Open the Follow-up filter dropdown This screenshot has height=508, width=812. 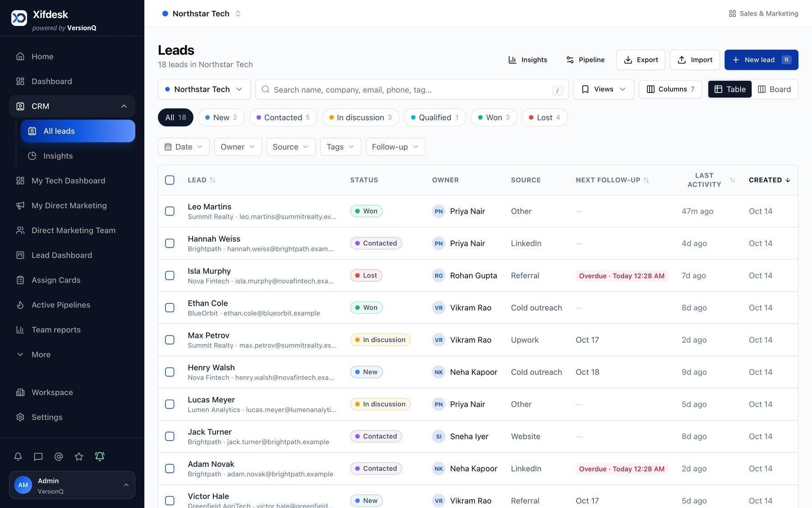(396, 147)
